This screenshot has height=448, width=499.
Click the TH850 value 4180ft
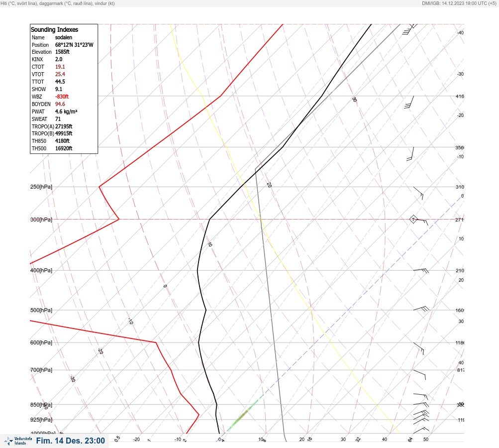(x=62, y=141)
